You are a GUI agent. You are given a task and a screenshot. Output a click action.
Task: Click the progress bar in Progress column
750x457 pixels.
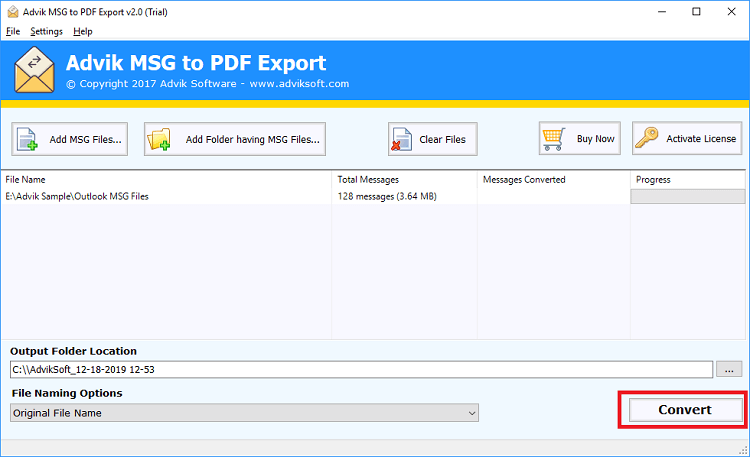tap(688, 197)
